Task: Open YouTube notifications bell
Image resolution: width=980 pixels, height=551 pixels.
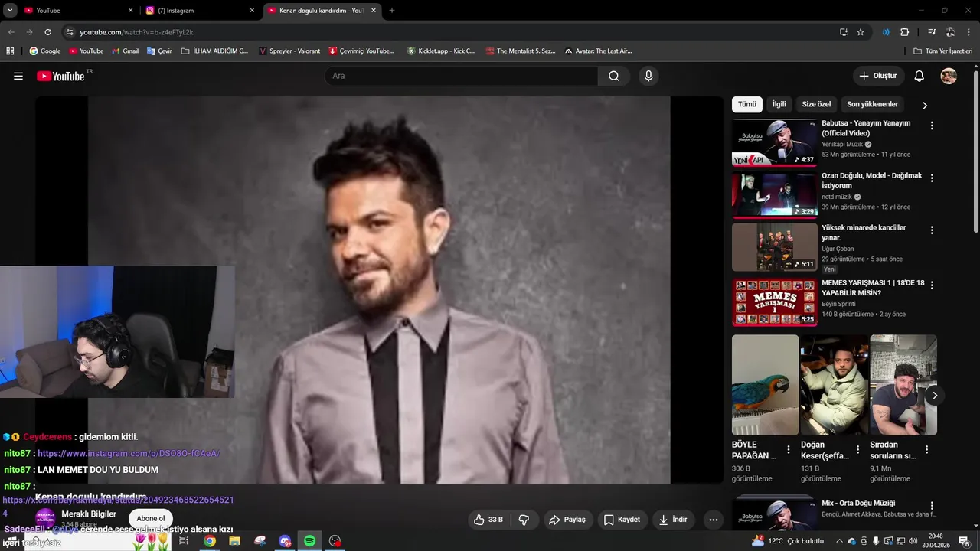Action: pyautogui.click(x=920, y=76)
